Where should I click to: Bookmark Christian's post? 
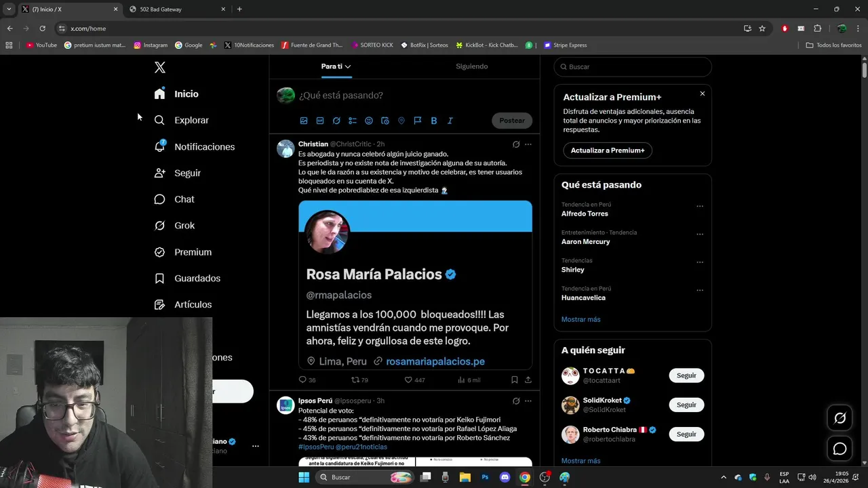pyautogui.click(x=515, y=380)
